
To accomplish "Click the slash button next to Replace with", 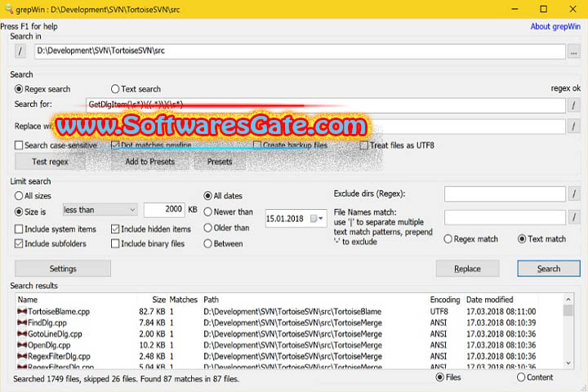I will 573,126.
